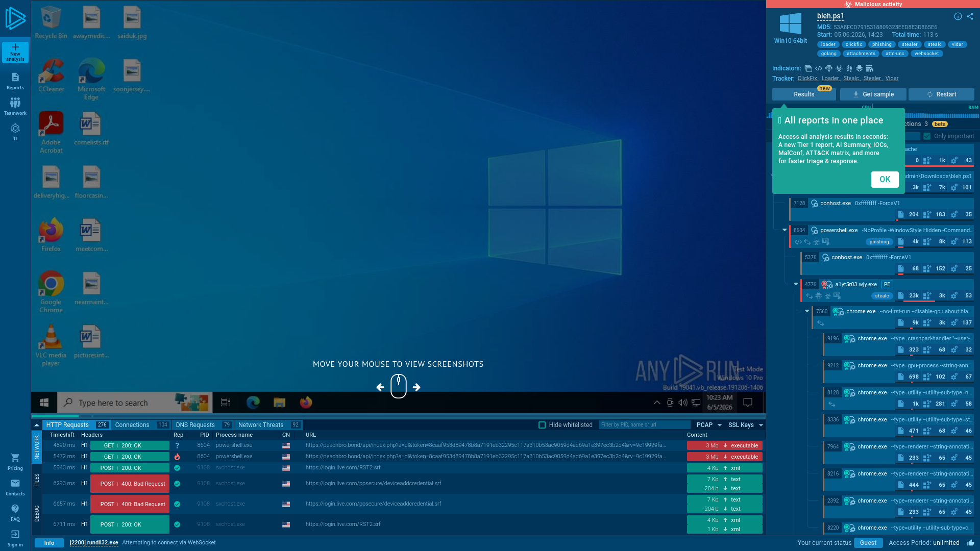The height and width of the screenshot is (551, 980).
Task: Click the thumbs-up feedback icon in the status bar
Action: tap(970, 543)
